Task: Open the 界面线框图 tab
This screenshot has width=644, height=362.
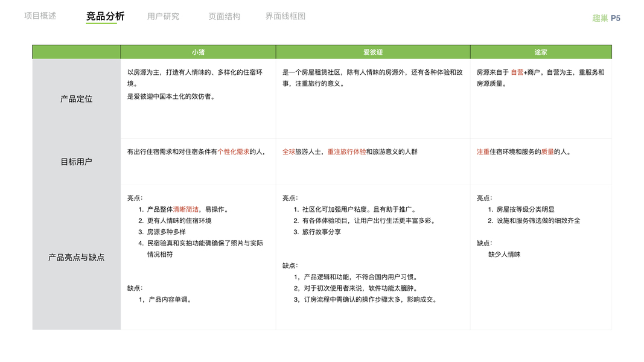Action: point(285,16)
